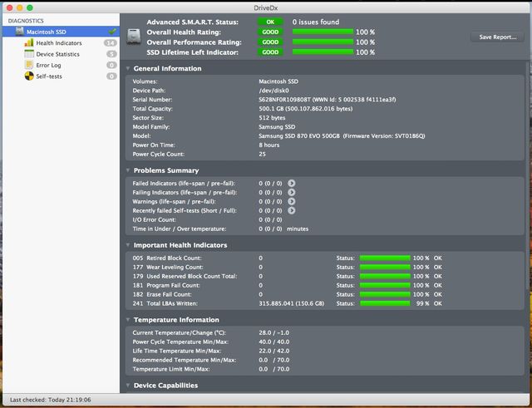This screenshot has height=408, width=532.
Task: Click the DIAGNOSTICS sidebar header
Action: (26, 21)
